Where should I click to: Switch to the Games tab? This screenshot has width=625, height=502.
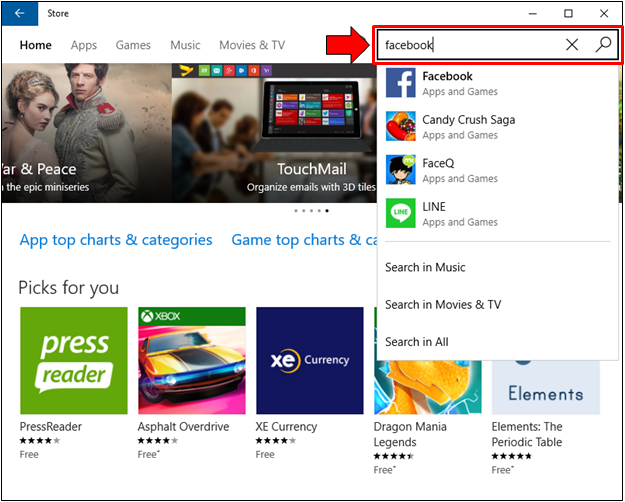pos(133,45)
